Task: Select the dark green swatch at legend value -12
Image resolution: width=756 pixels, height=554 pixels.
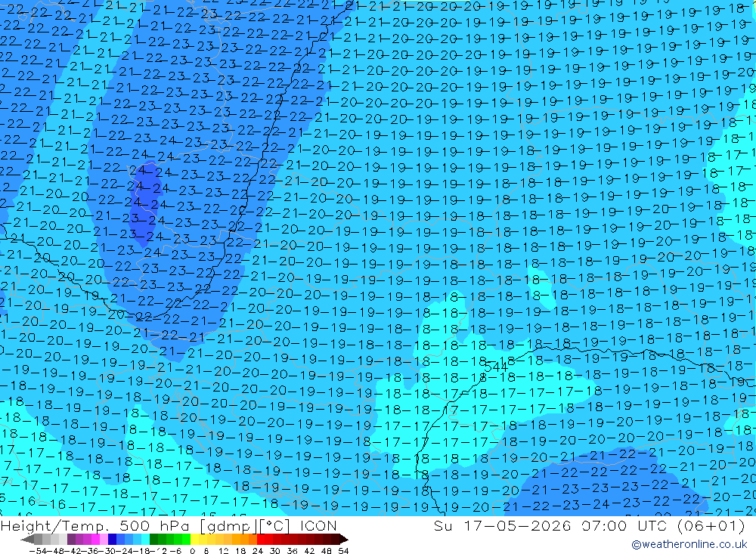Action: coord(153,539)
